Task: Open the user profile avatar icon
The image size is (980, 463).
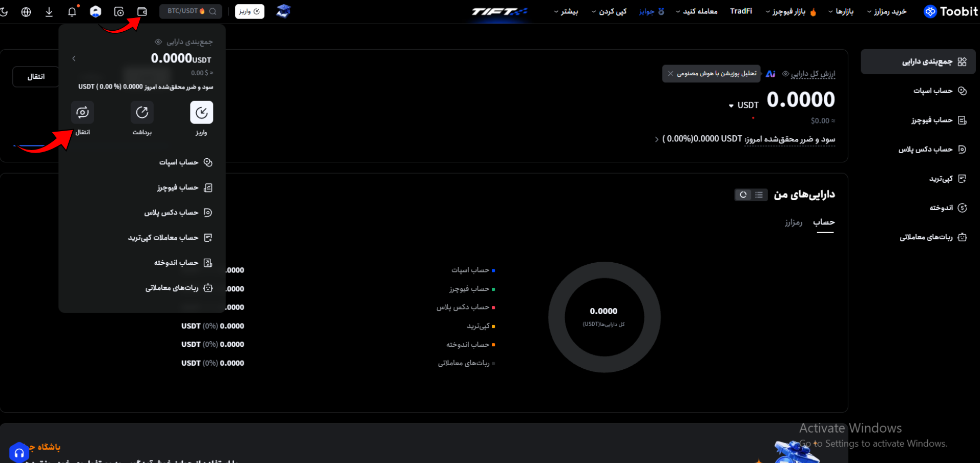Action: click(x=95, y=11)
